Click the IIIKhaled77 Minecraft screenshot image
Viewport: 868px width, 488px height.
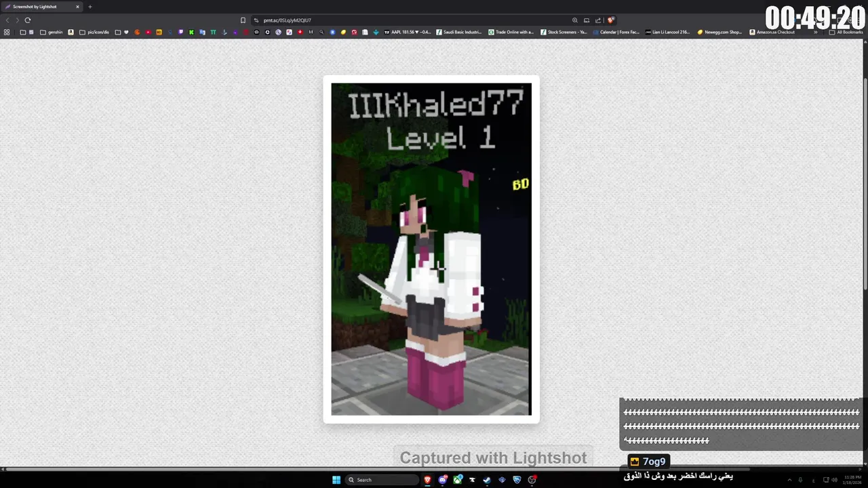431,249
